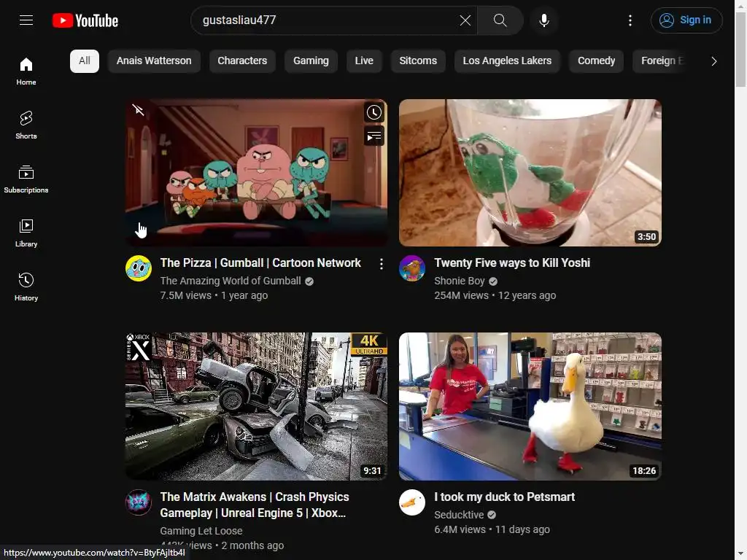Image resolution: width=747 pixels, height=560 pixels.
Task: Open Shonie Boy channel name
Action: [x=460, y=281]
